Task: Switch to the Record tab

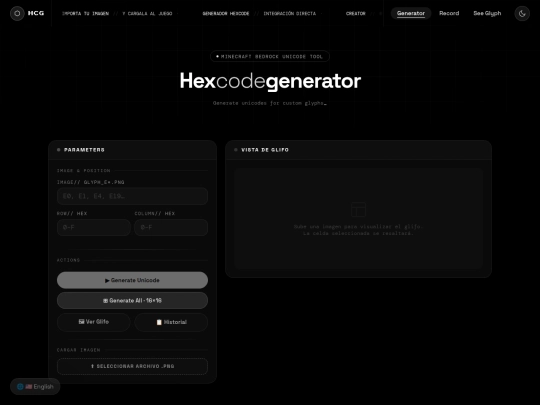Action: coord(449,13)
